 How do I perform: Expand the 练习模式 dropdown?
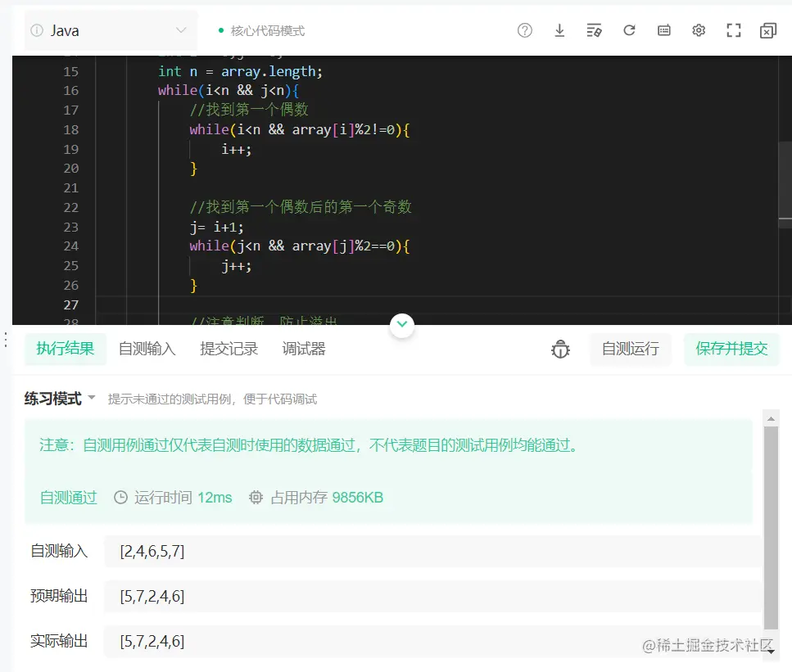pyautogui.click(x=60, y=399)
